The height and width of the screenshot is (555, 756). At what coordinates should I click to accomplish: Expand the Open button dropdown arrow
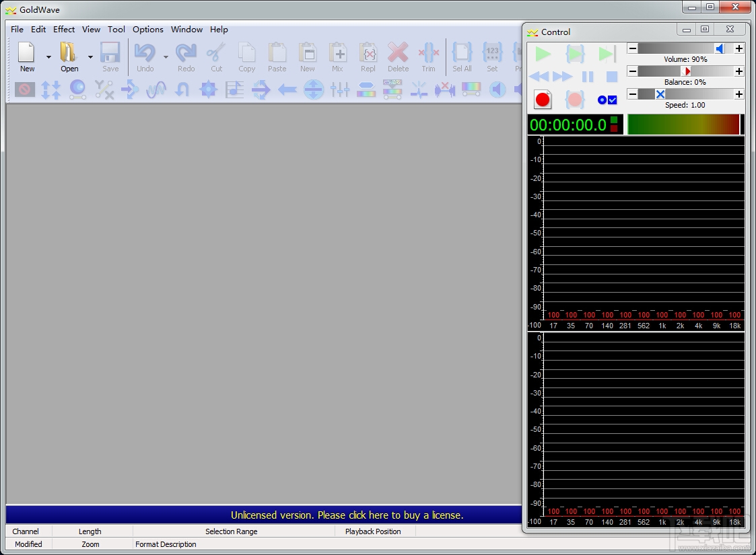90,57
